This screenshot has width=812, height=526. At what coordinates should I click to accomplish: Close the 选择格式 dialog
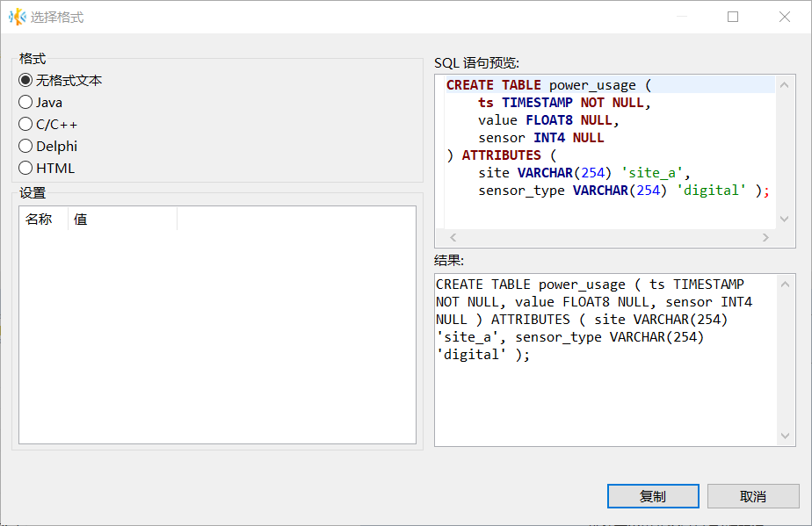[x=785, y=17]
